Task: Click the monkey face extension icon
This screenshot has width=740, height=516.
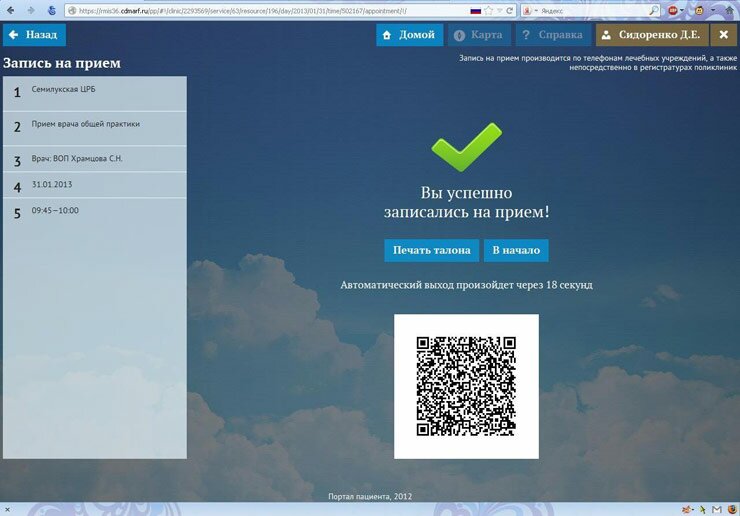Action: (x=699, y=10)
